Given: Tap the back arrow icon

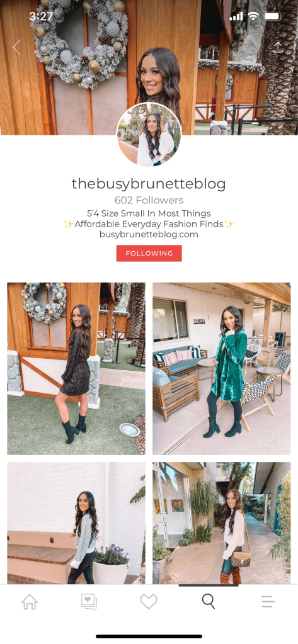Looking at the screenshot, I should 16,47.
